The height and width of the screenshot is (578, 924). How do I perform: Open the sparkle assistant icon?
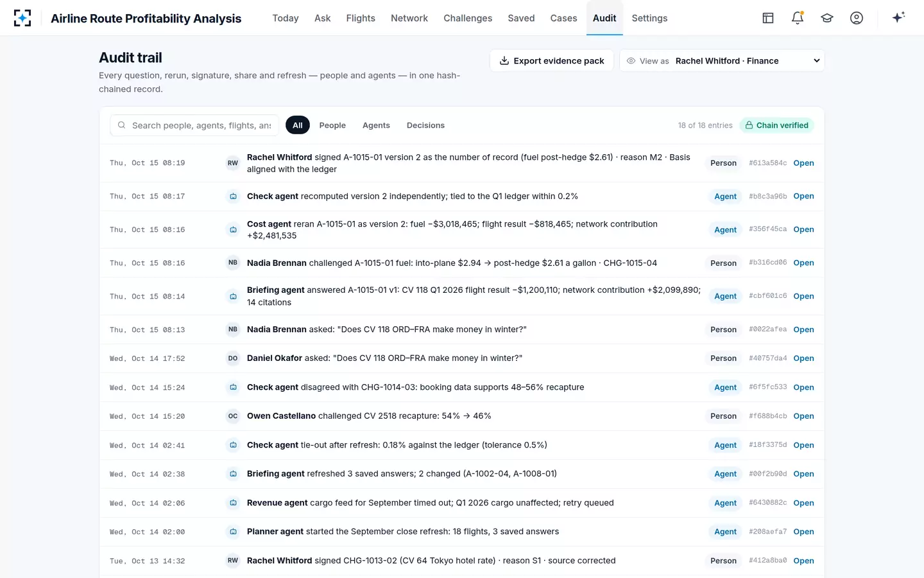pos(898,17)
